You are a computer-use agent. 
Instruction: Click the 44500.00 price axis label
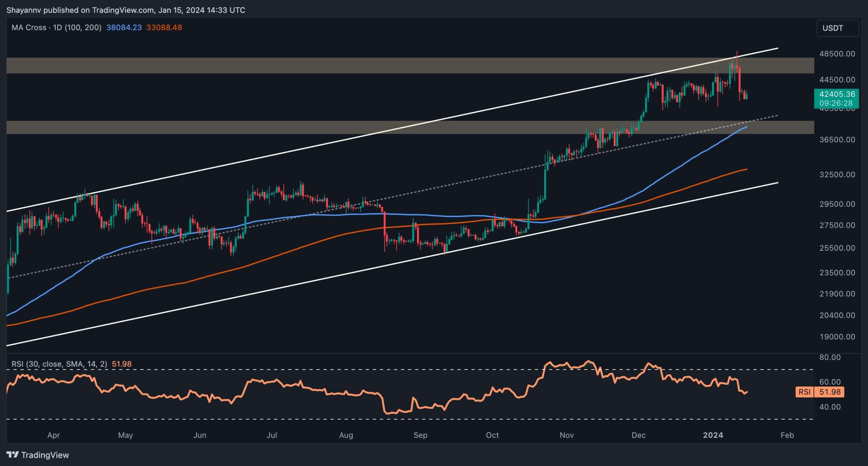837,80
